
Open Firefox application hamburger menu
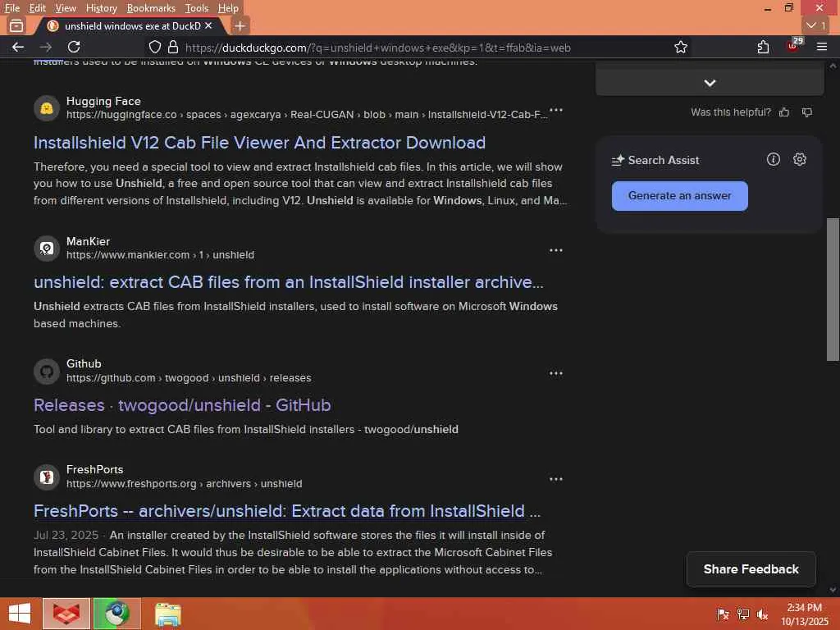822,47
